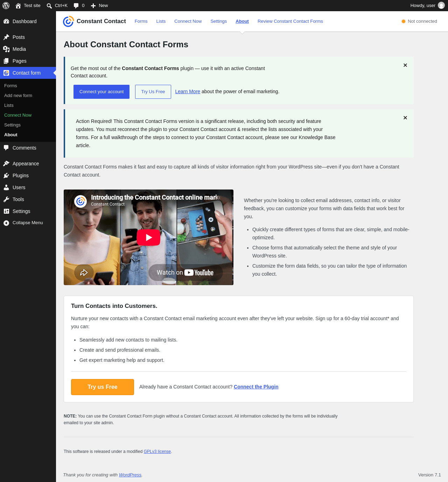Click the Plugins plug icon
448x482 pixels.
pyautogui.click(x=6, y=175)
